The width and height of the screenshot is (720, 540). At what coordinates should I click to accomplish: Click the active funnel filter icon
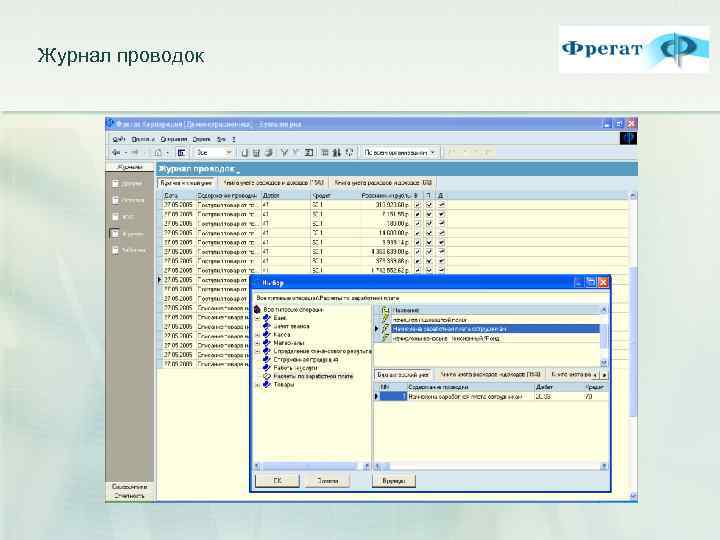pyautogui.click(x=284, y=152)
